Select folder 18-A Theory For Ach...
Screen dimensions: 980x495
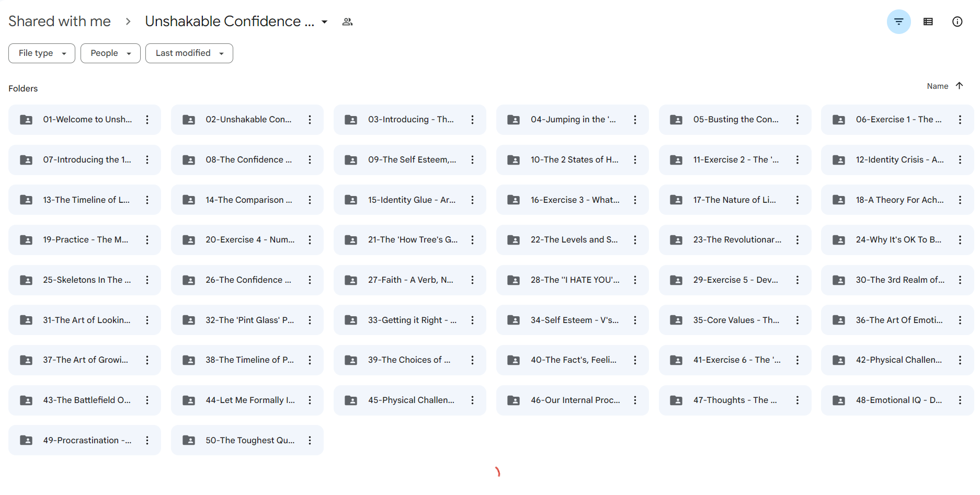click(897, 200)
